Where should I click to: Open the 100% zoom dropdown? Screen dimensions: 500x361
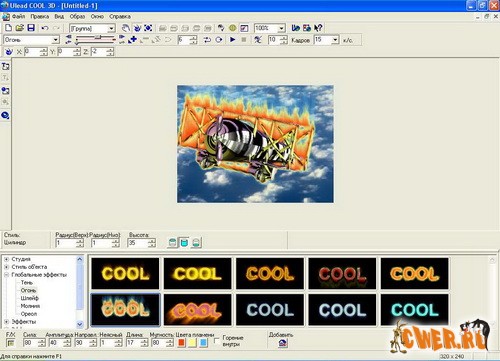click(281, 28)
